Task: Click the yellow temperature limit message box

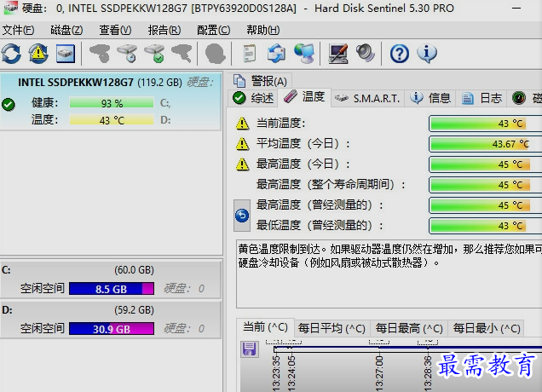Action: coord(389,274)
